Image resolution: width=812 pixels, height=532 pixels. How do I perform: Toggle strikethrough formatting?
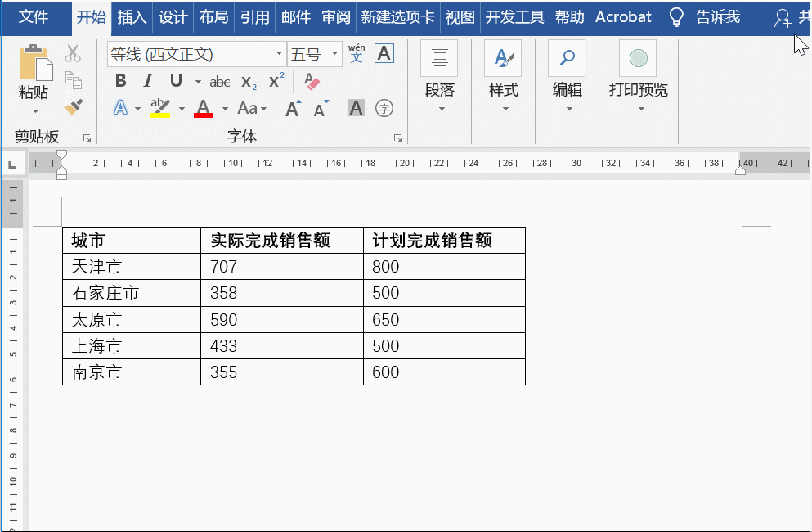click(x=220, y=81)
